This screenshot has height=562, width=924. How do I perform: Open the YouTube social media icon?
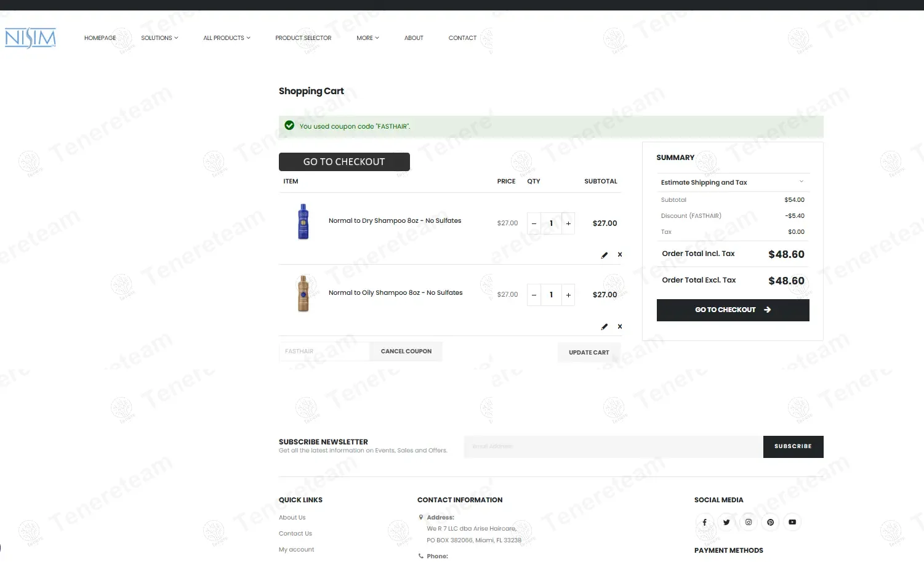[792, 522]
